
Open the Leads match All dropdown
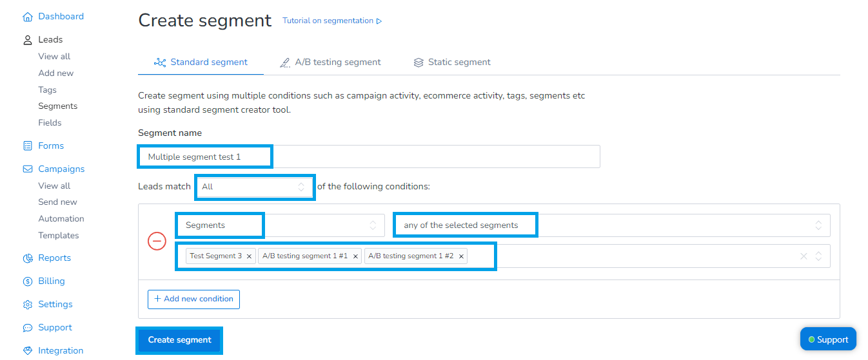253,187
